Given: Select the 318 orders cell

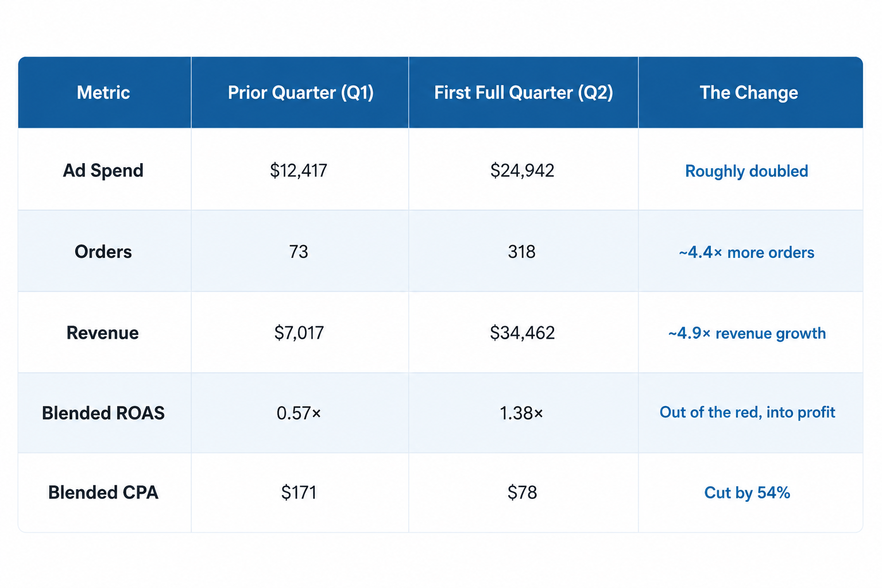Looking at the screenshot, I should (x=522, y=252).
